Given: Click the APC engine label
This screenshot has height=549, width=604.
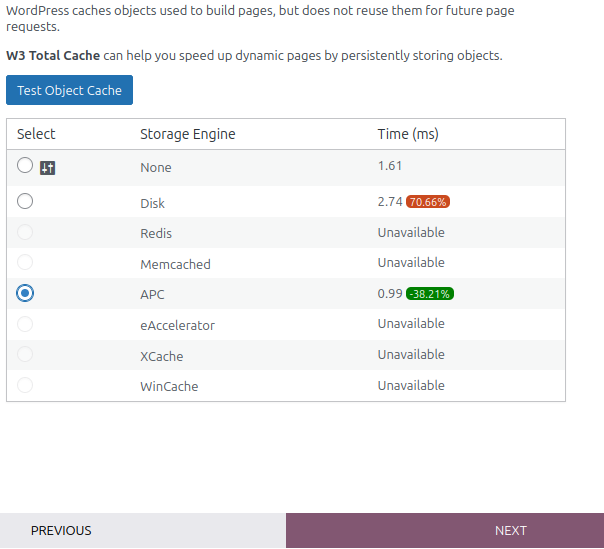Looking at the screenshot, I should coord(152,295).
